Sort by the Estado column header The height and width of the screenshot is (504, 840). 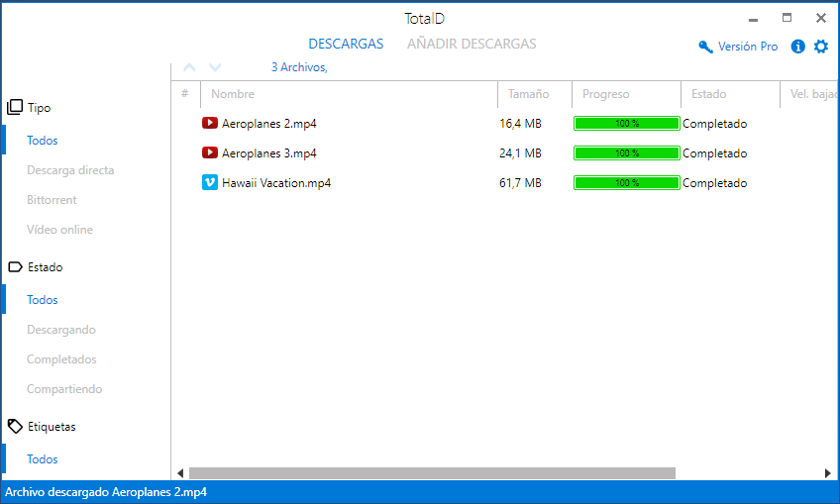click(x=730, y=94)
